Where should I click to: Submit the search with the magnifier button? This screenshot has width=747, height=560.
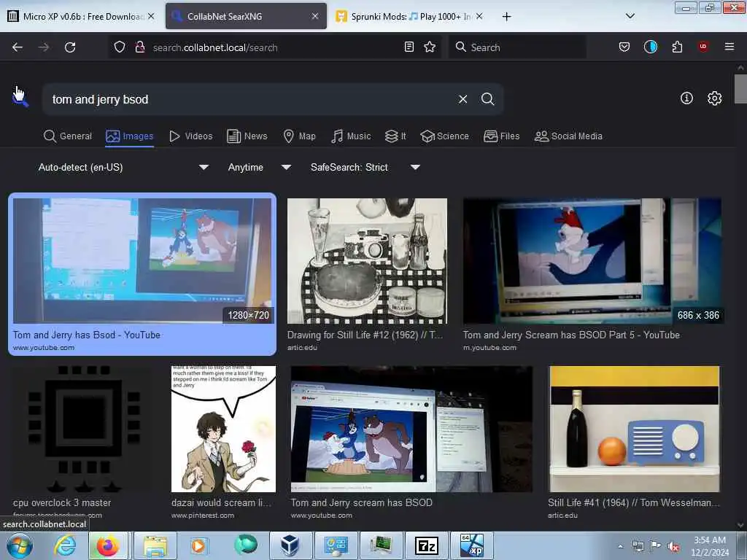[x=487, y=99]
